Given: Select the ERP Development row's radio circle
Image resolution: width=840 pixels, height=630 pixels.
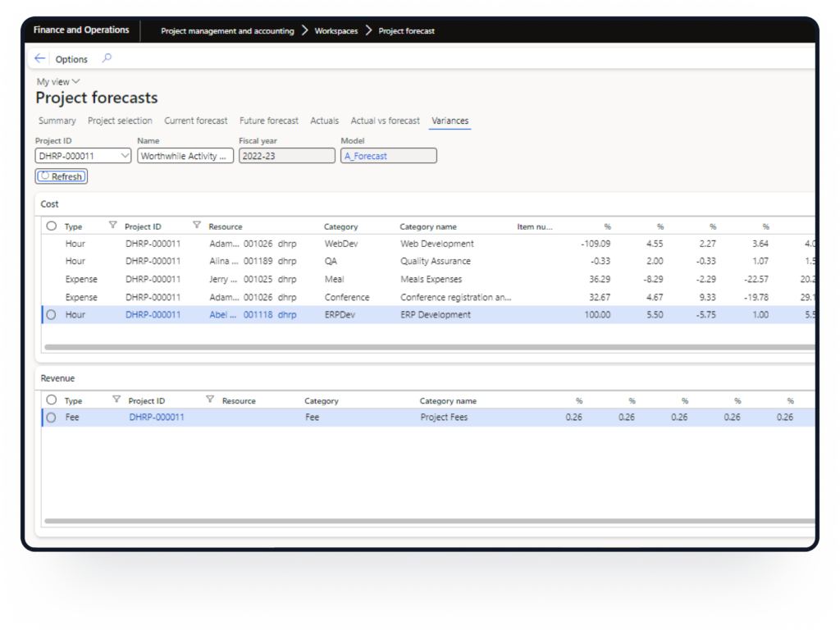Looking at the screenshot, I should point(52,314).
